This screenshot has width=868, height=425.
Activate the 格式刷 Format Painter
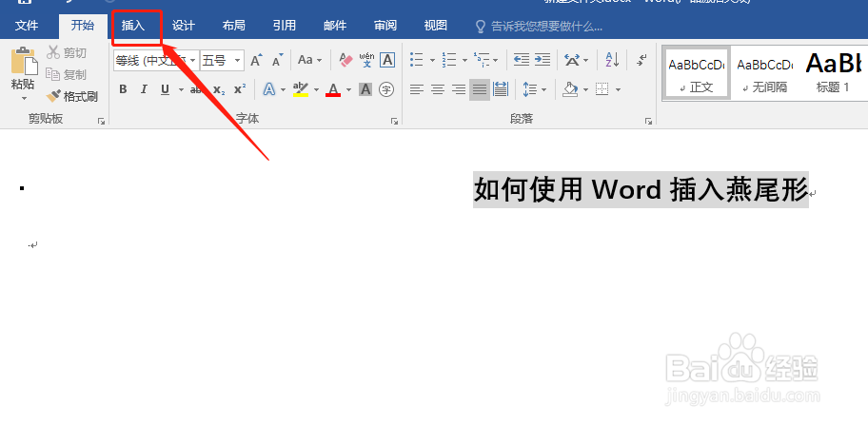point(72,97)
